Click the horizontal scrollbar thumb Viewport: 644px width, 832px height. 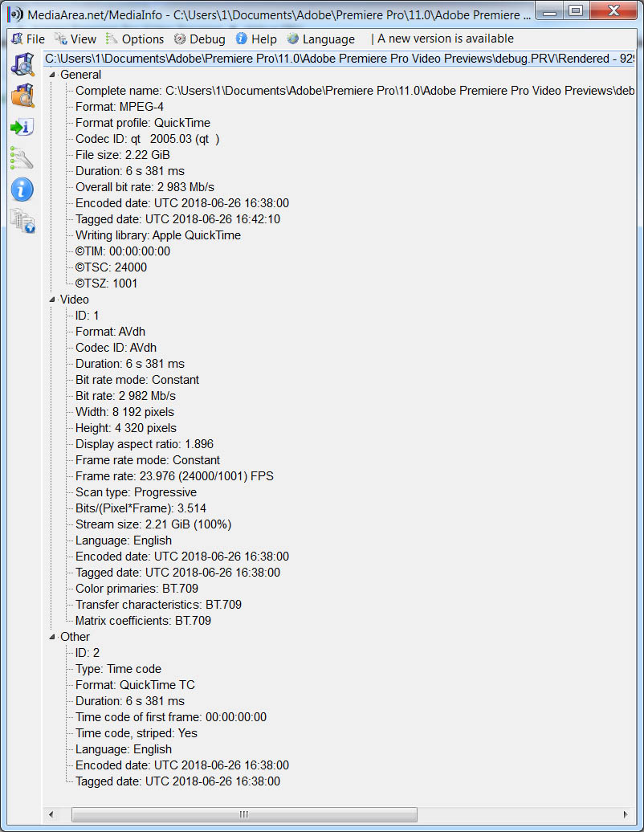point(244,814)
